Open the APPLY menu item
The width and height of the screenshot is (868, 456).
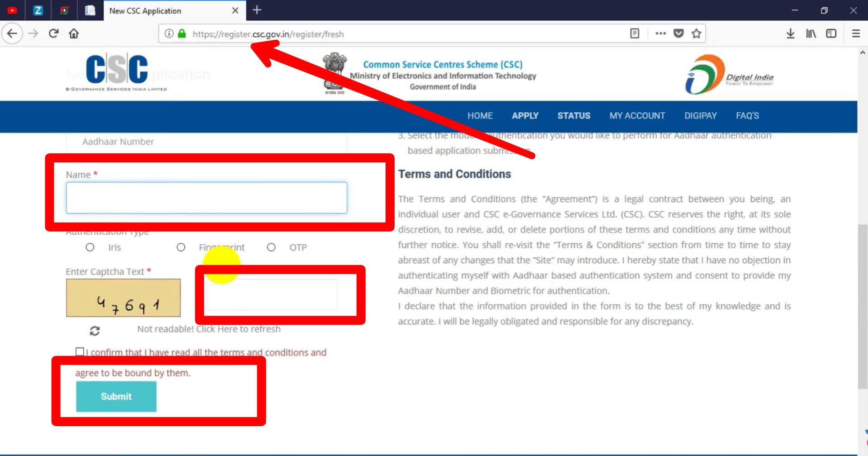(x=525, y=116)
